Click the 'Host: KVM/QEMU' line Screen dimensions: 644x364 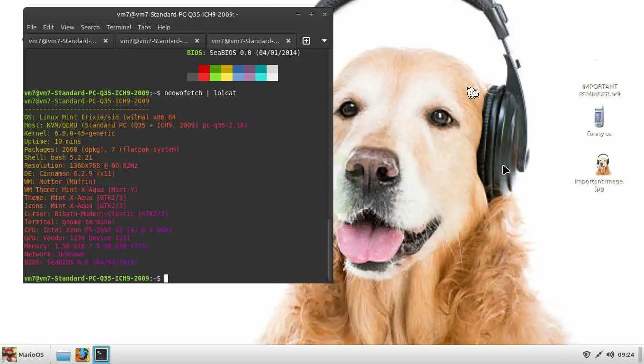[x=136, y=125]
